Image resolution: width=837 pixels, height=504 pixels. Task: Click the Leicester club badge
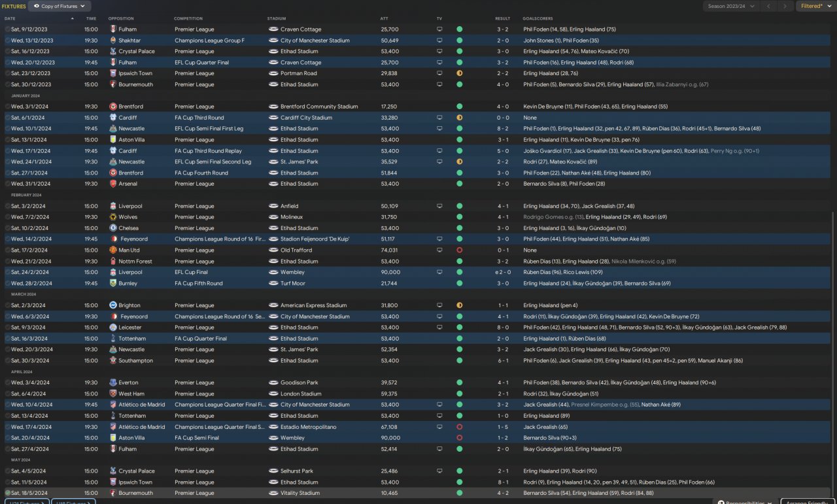pos(113,328)
